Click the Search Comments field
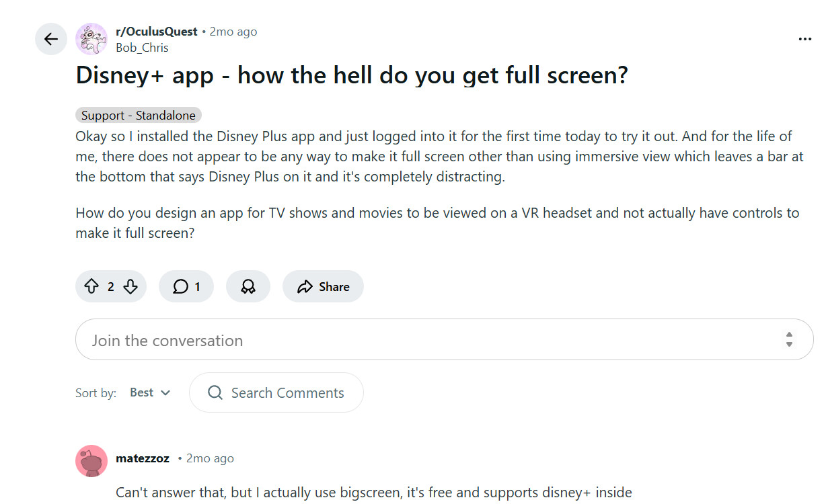826x504 pixels. [x=287, y=392]
